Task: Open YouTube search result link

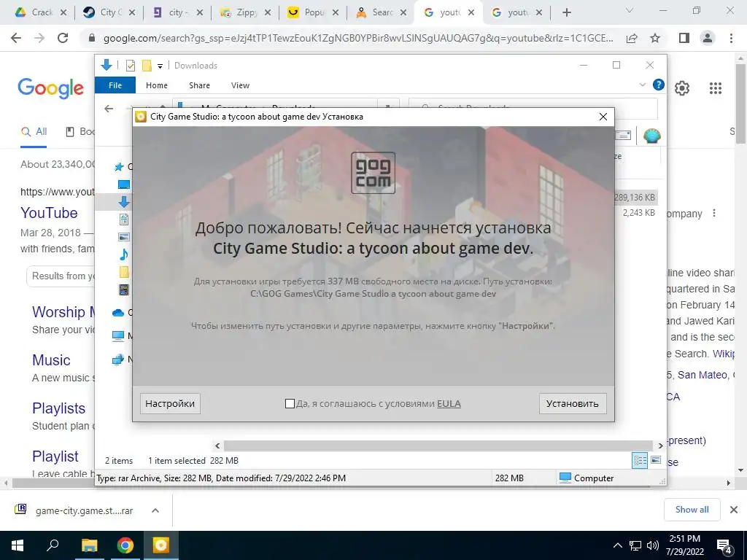Action: [49, 213]
